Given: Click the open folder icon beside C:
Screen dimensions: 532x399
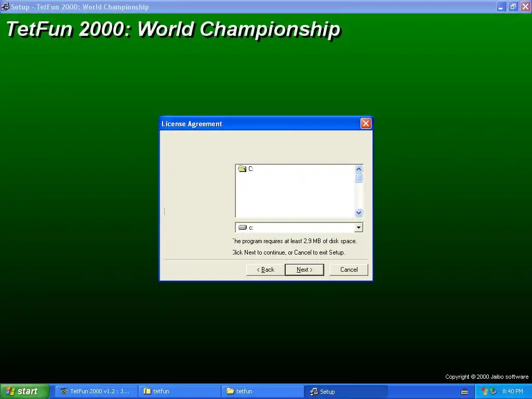Looking at the screenshot, I should [242, 169].
